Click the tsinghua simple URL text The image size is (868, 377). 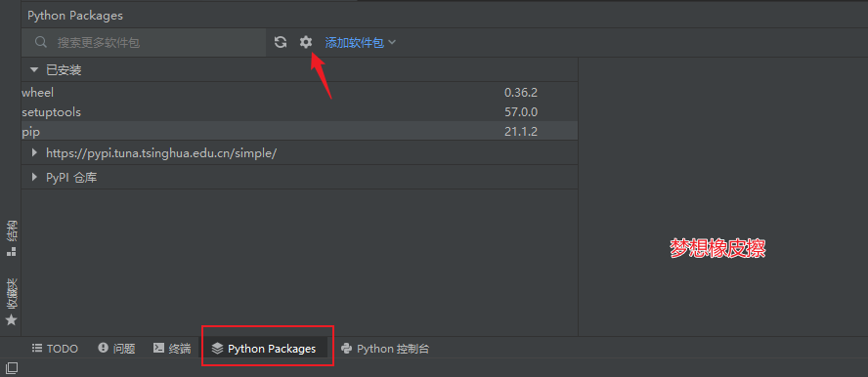[x=161, y=153]
